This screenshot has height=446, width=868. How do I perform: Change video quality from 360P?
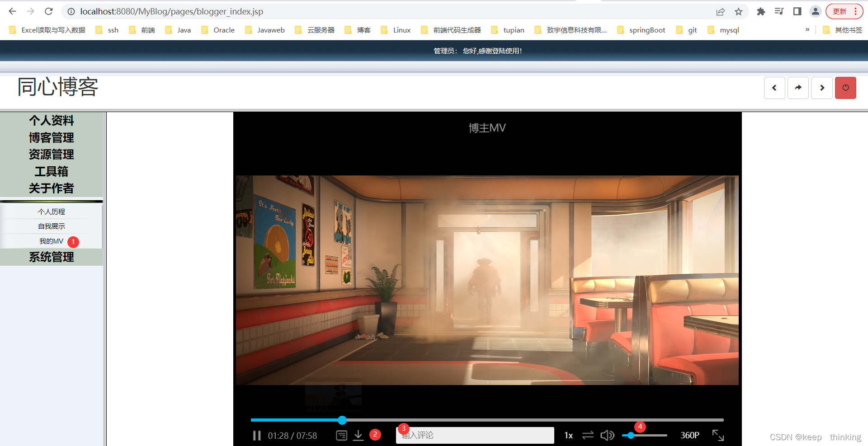click(x=690, y=436)
